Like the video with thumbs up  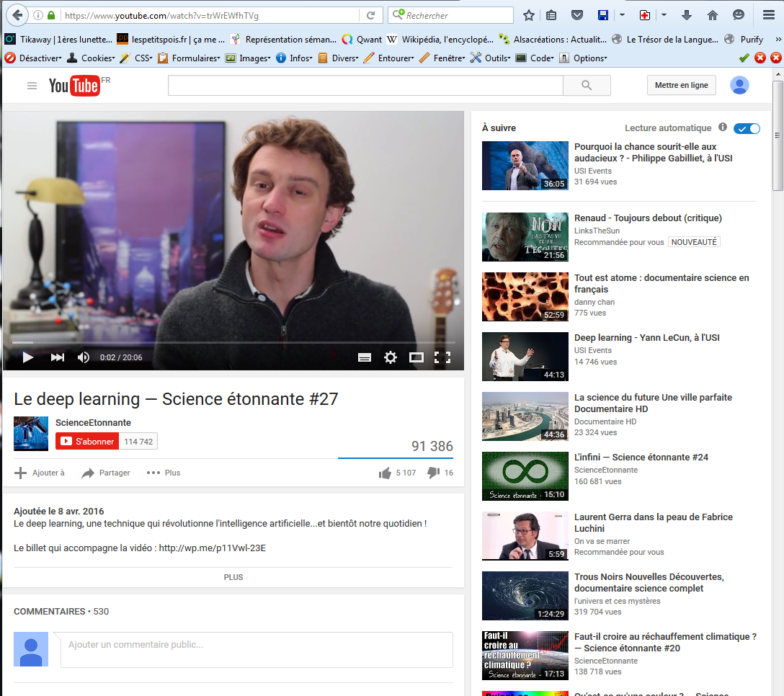[385, 473]
